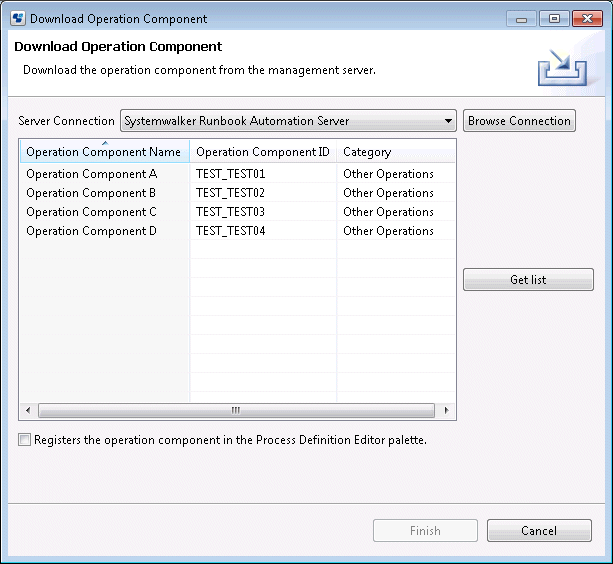Viewport: 613px width, 564px height.
Task: Sort by the Operation Component Name column
Action: (105, 152)
